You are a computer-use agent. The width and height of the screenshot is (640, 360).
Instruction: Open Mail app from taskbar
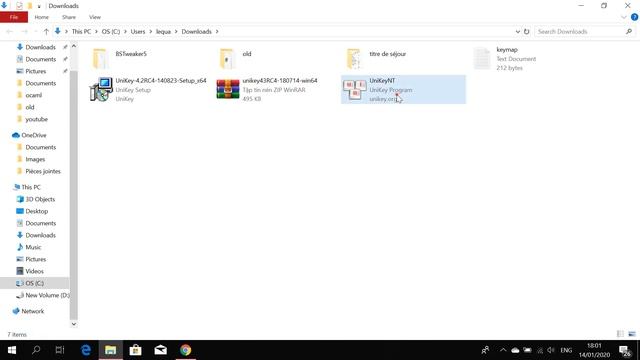pos(160,350)
